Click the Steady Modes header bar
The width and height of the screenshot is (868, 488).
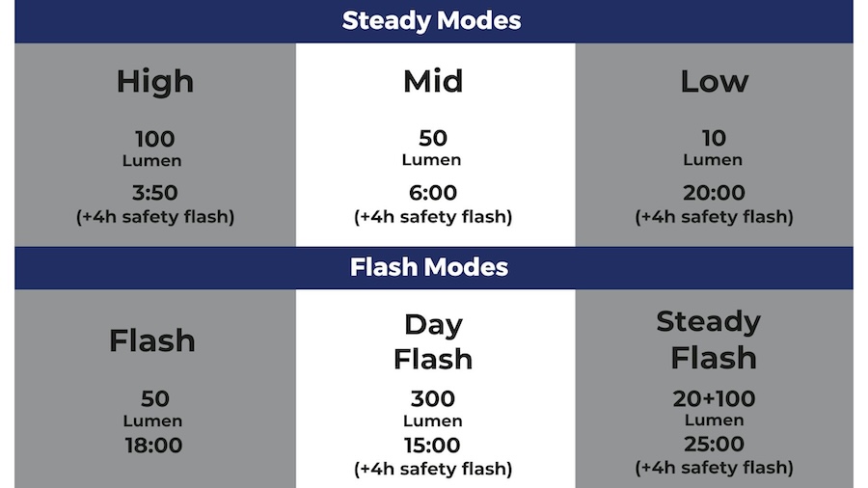432,20
